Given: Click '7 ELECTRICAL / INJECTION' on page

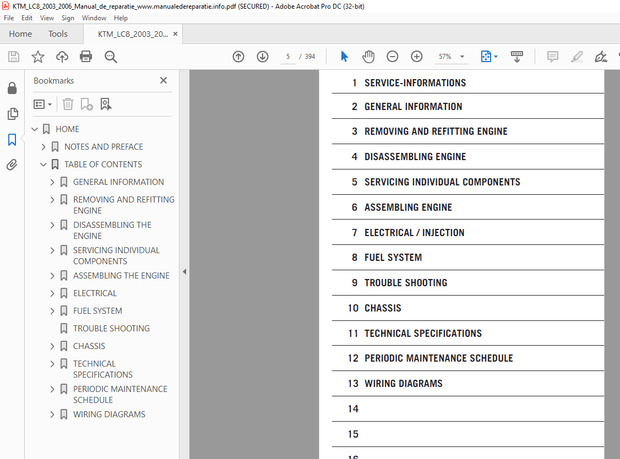Looking at the screenshot, I should pyautogui.click(x=408, y=232).
